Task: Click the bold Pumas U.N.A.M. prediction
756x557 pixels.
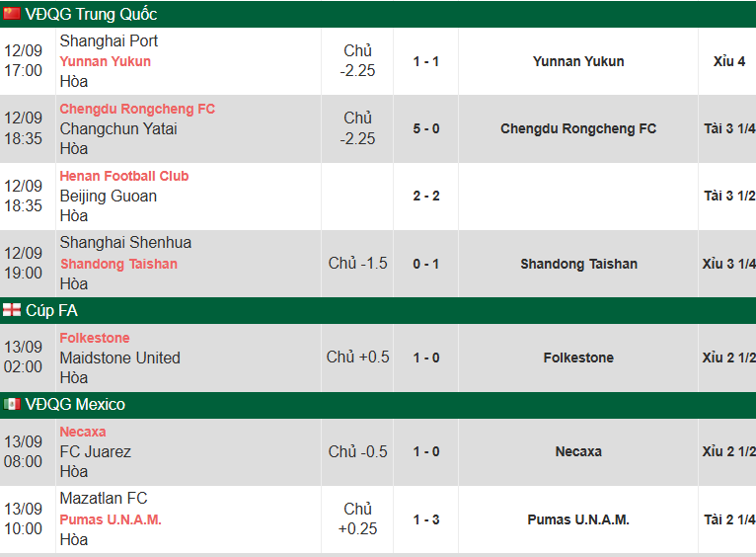Action: (x=578, y=519)
